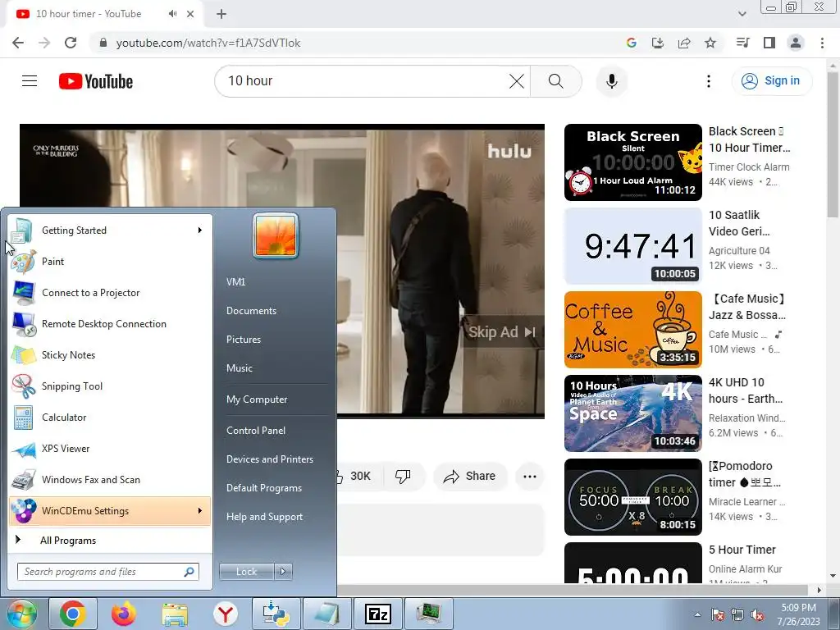This screenshot has width=840, height=630.
Task: Open the user account picture
Action: tap(276, 235)
